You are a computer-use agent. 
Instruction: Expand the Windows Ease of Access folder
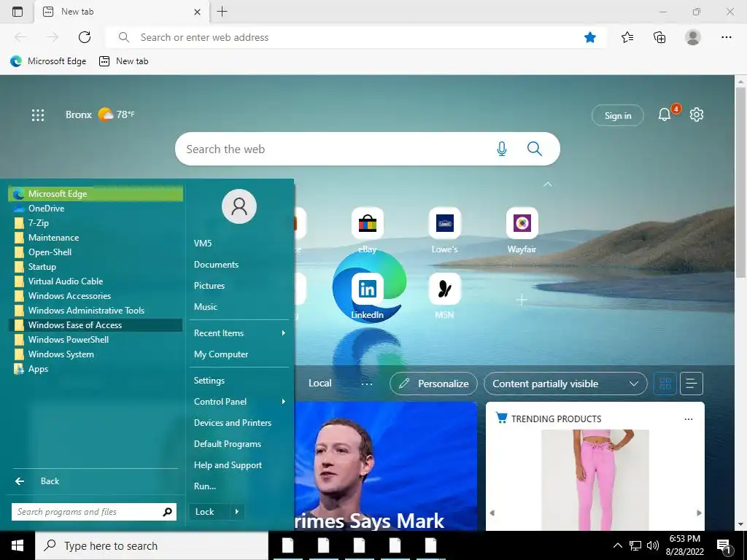[x=96, y=324]
